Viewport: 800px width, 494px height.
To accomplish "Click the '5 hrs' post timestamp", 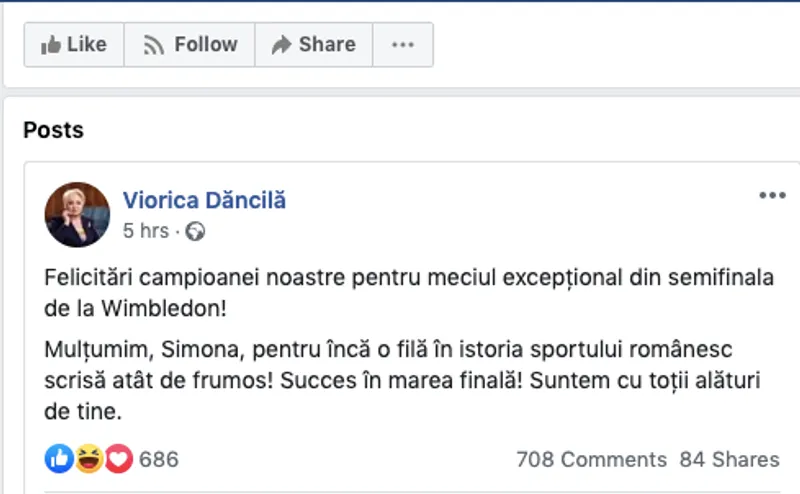I will [146, 231].
